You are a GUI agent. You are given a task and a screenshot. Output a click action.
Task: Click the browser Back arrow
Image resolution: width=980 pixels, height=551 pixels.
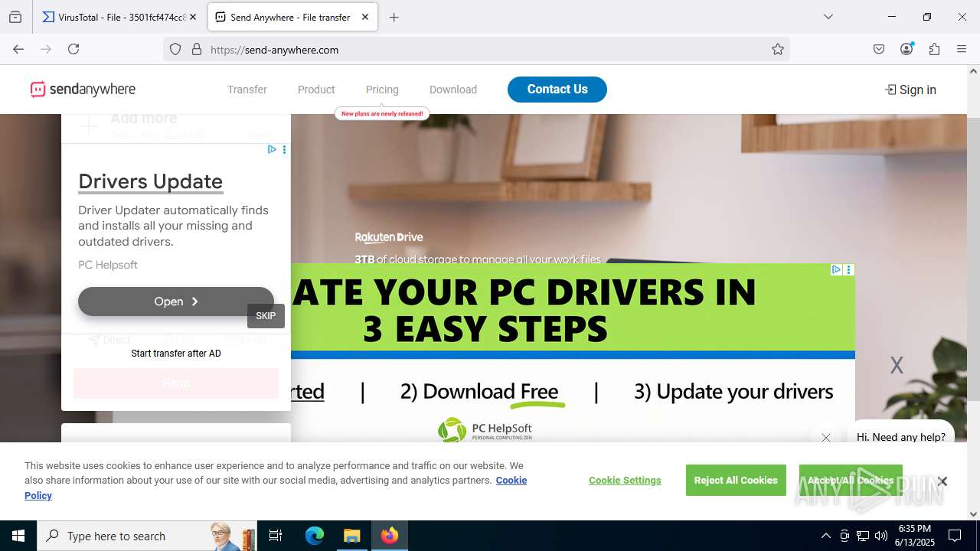18,49
